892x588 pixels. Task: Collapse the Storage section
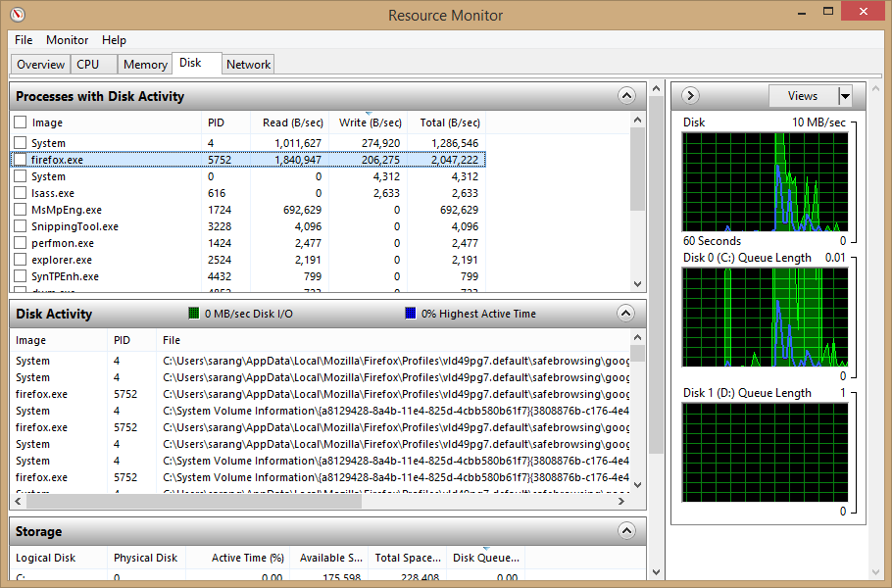(x=626, y=531)
